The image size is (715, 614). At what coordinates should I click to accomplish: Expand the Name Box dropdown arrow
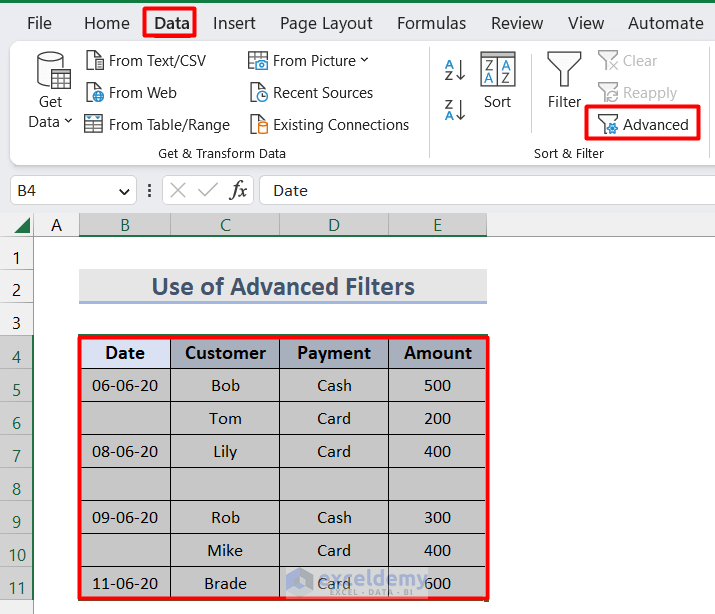(125, 191)
